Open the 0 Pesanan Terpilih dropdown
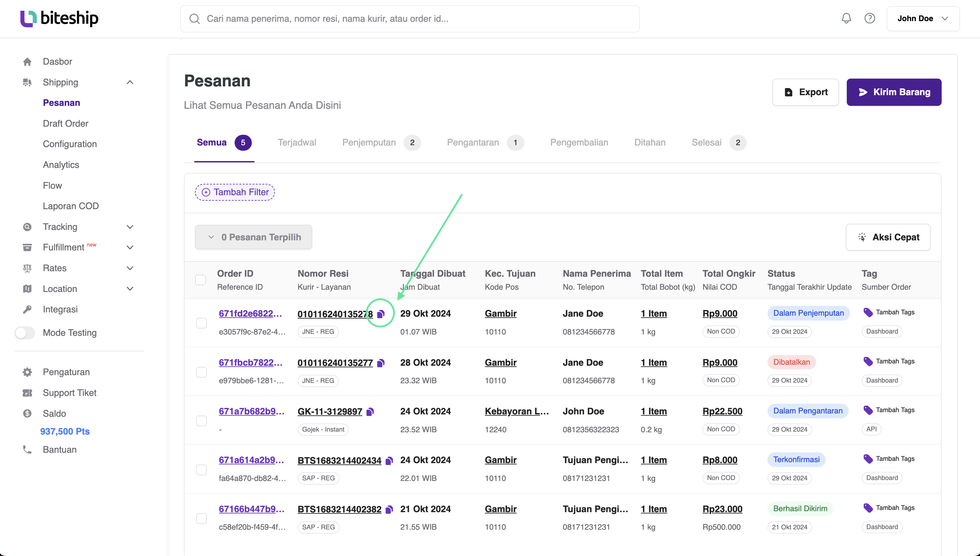This screenshot has height=556, width=980. (x=253, y=237)
